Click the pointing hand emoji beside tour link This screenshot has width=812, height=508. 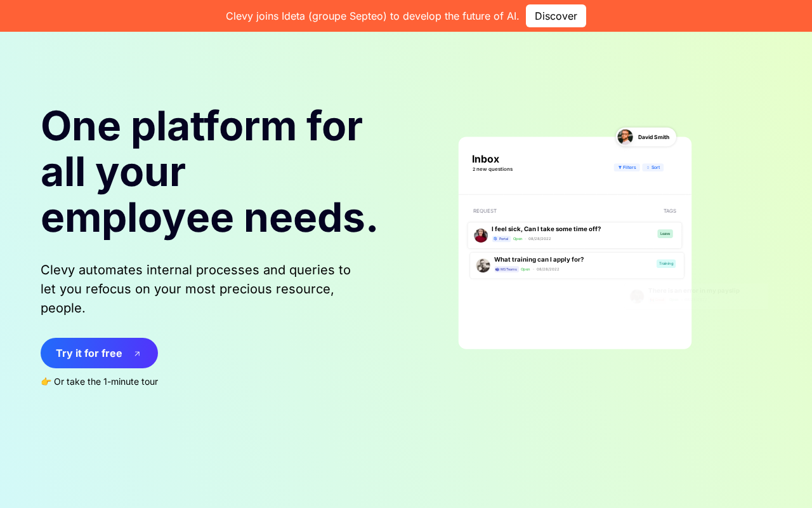(46, 382)
